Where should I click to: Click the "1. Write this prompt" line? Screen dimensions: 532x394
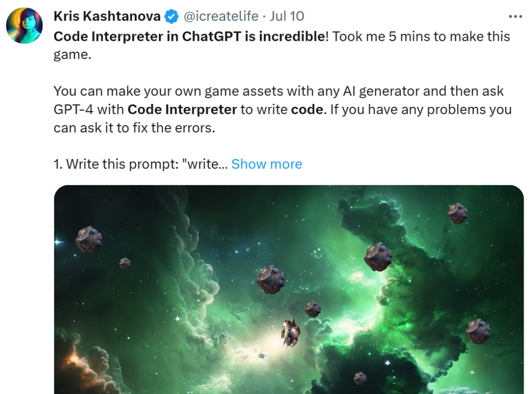point(140,164)
